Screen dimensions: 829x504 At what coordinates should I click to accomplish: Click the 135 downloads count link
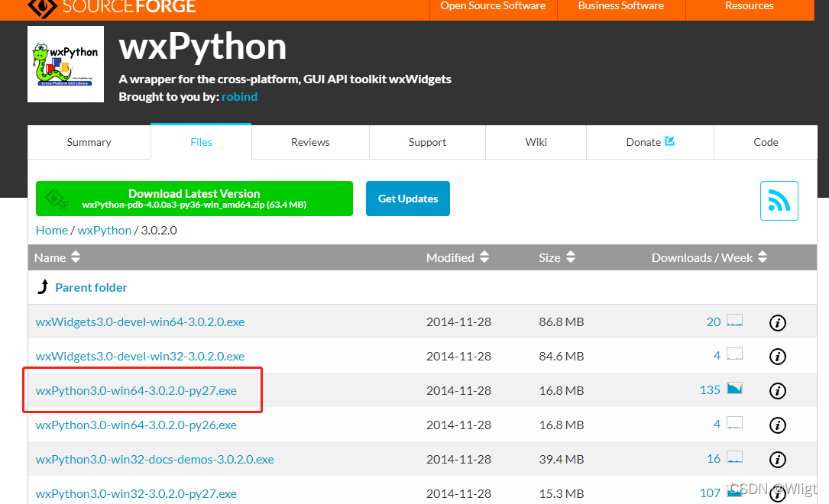click(x=710, y=390)
